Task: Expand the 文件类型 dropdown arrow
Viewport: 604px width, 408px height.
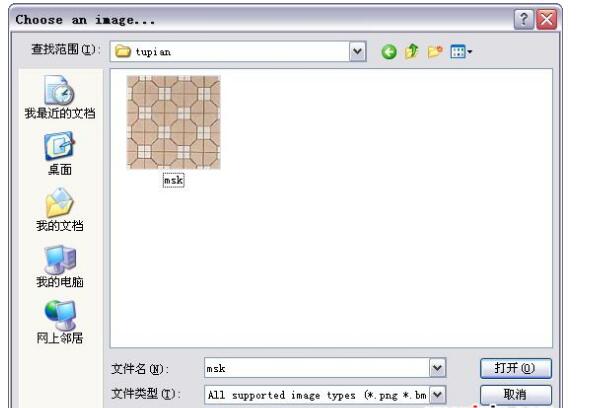Action: click(437, 395)
